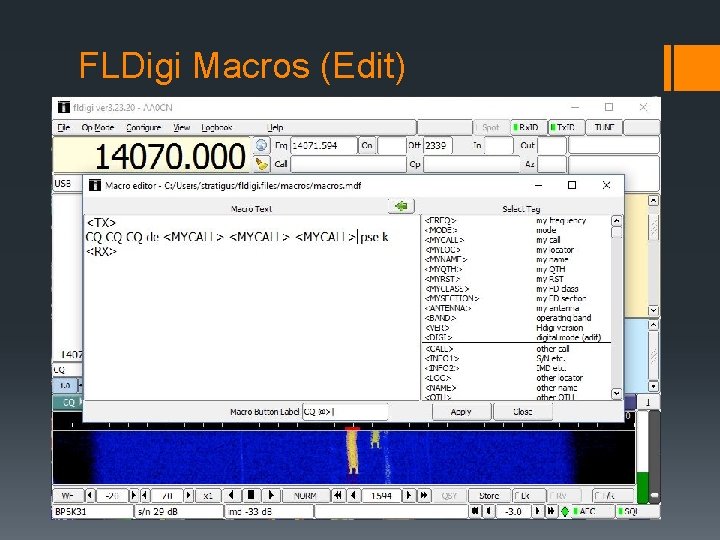Open the USB mode selector
Image resolution: width=720 pixels, height=540 pixels.
[67, 184]
